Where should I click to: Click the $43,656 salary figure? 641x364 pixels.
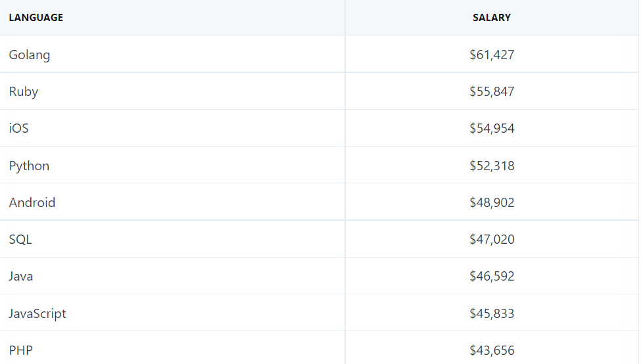pyautogui.click(x=492, y=350)
